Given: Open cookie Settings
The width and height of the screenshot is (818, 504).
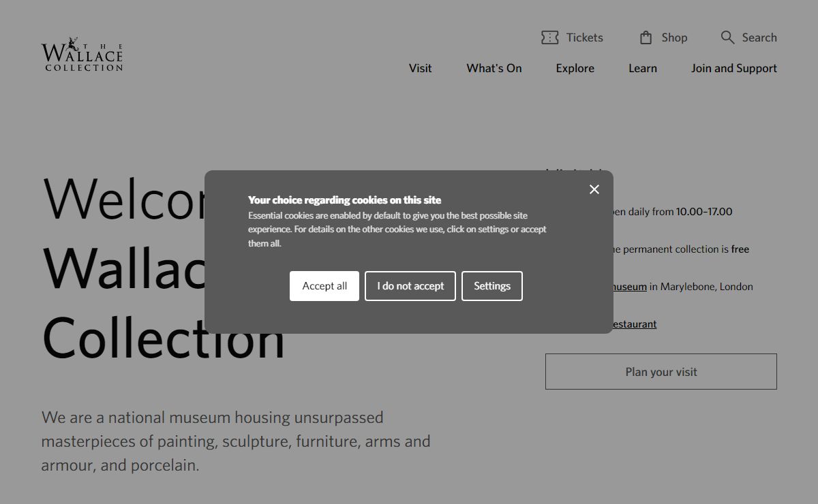Looking at the screenshot, I should pos(492,286).
